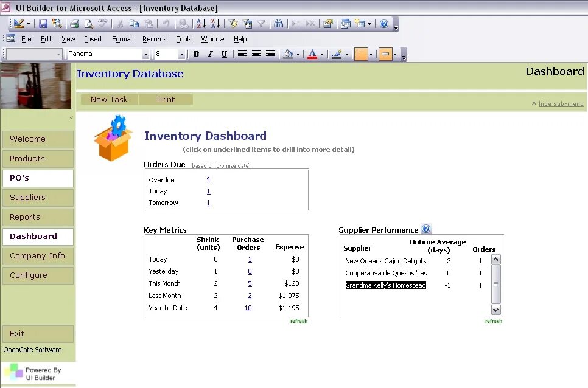Click the Fill/Back Color paint bucket
The image size is (588, 388).
pos(288,54)
